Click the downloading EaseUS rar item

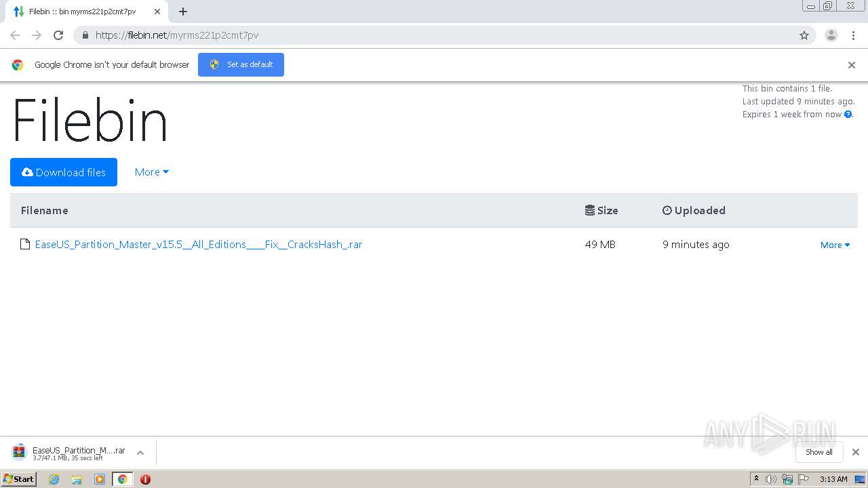(x=68, y=453)
